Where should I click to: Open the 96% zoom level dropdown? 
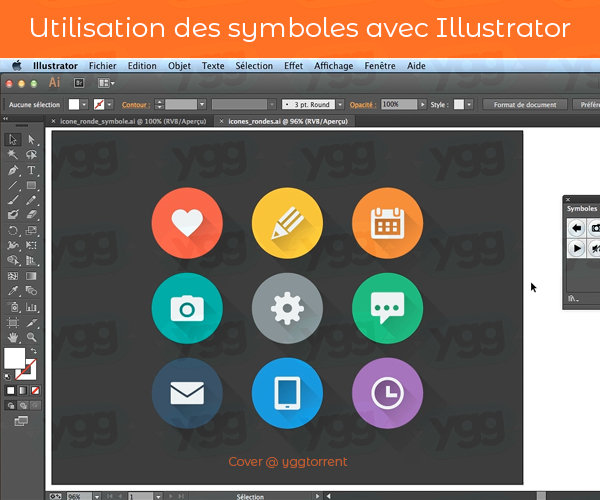pos(97,497)
